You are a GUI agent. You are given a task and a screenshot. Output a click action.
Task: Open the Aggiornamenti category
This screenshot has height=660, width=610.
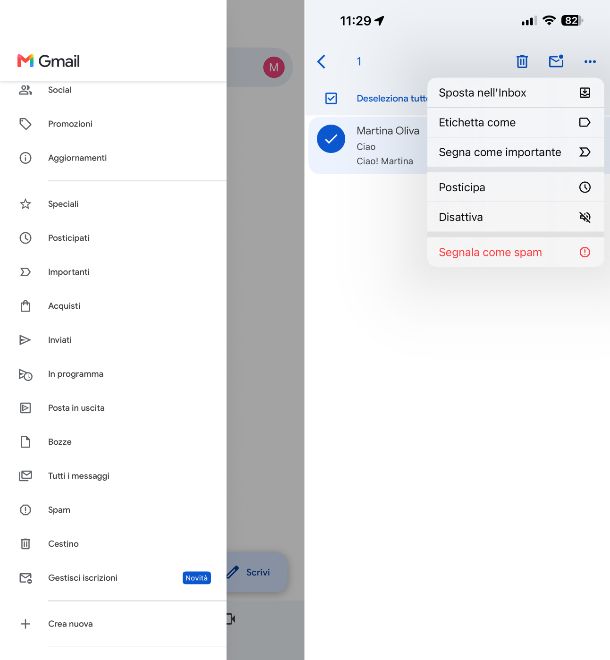pyautogui.click(x=113, y=158)
